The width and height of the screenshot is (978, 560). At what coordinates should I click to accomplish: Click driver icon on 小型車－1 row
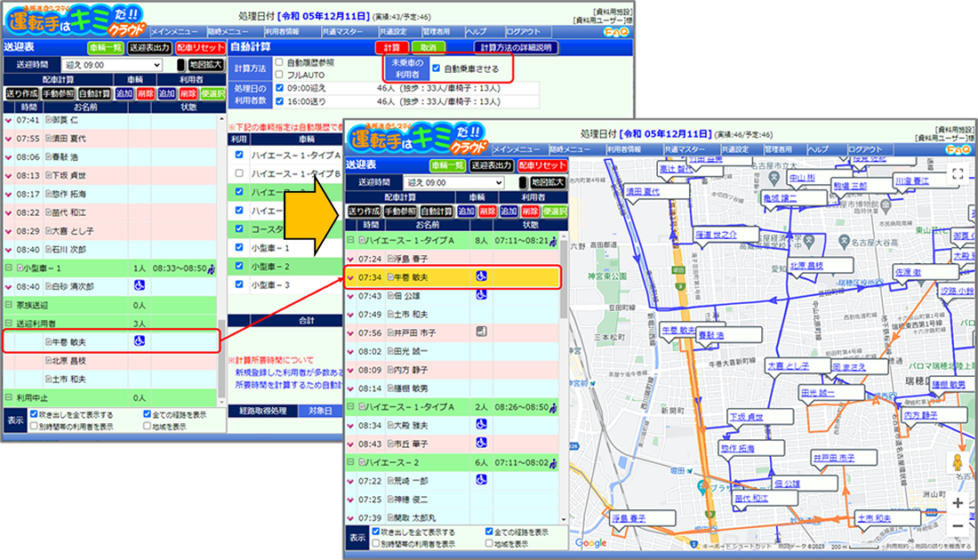click(211, 268)
